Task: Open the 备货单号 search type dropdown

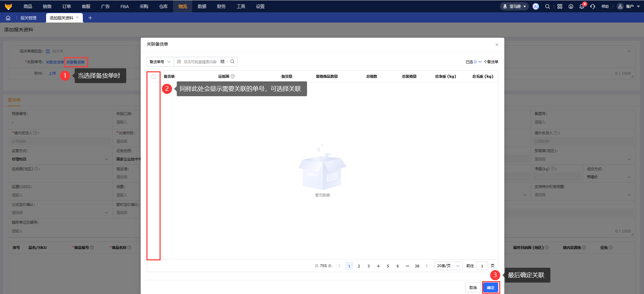Action: pos(160,62)
